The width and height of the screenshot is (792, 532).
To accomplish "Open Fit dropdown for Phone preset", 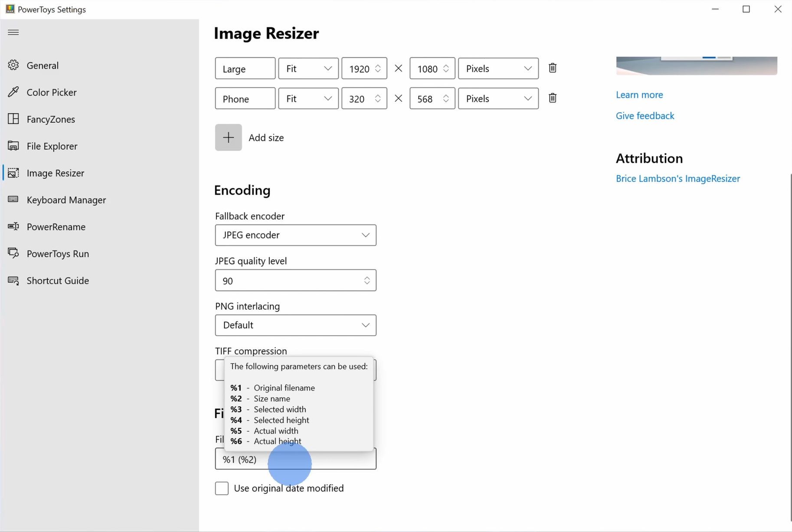I will click(x=308, y=98).
